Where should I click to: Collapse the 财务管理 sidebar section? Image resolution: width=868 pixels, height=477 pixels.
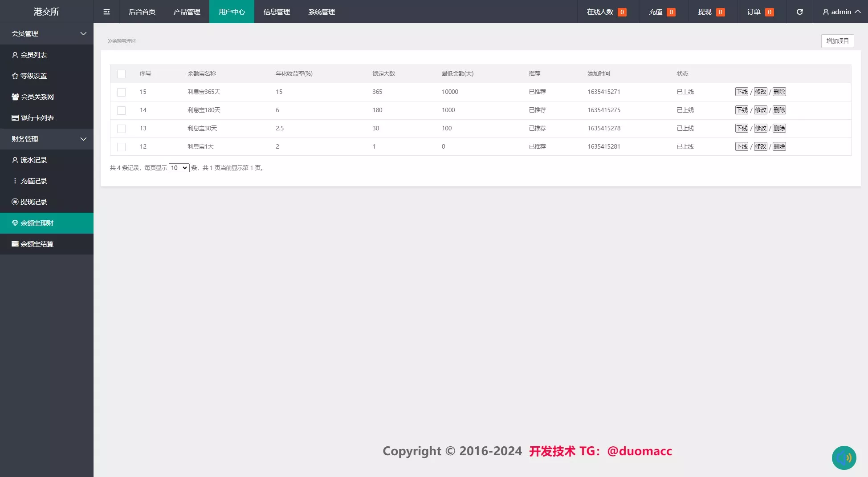(83, 139)
